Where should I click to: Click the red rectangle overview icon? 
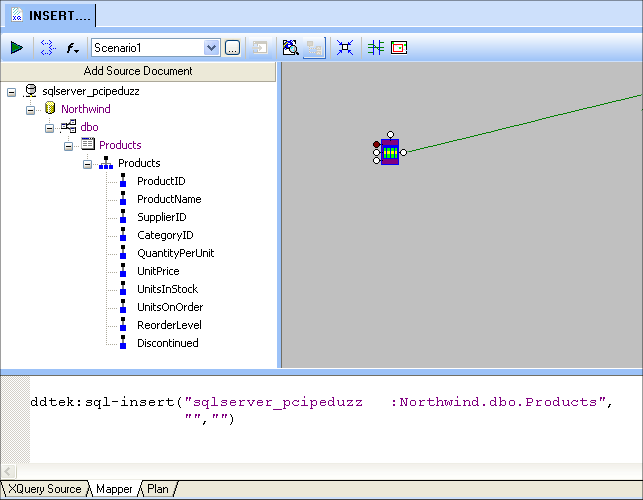pos(399,48)
